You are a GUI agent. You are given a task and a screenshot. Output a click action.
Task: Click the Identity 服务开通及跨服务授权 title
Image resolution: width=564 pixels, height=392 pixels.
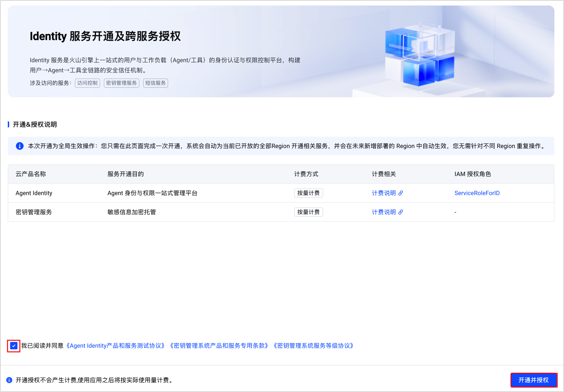105,36
